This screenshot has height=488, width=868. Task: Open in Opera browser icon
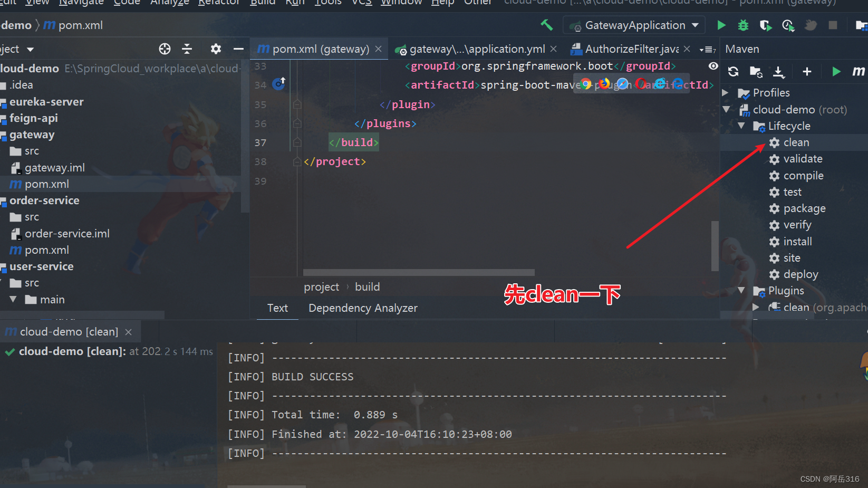641,84
